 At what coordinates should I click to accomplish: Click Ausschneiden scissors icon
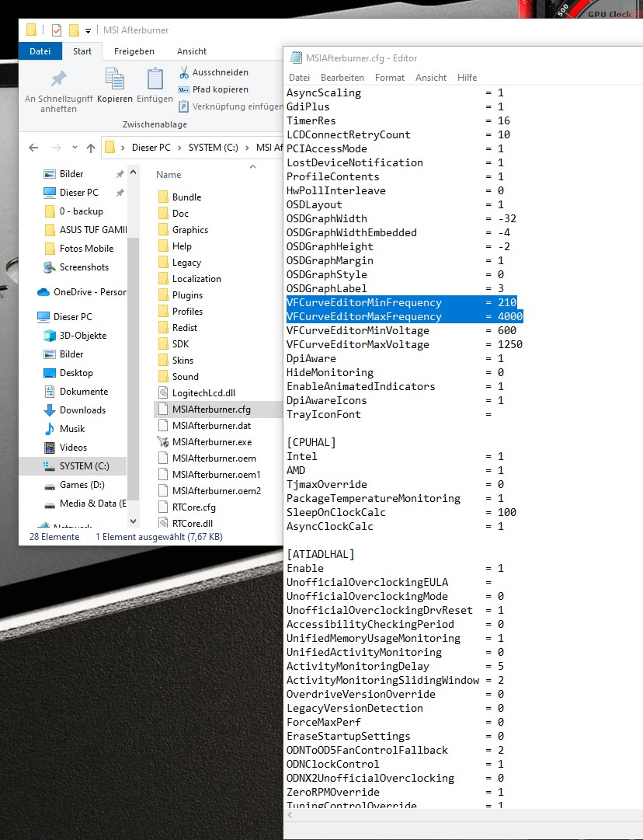[184, 72]
